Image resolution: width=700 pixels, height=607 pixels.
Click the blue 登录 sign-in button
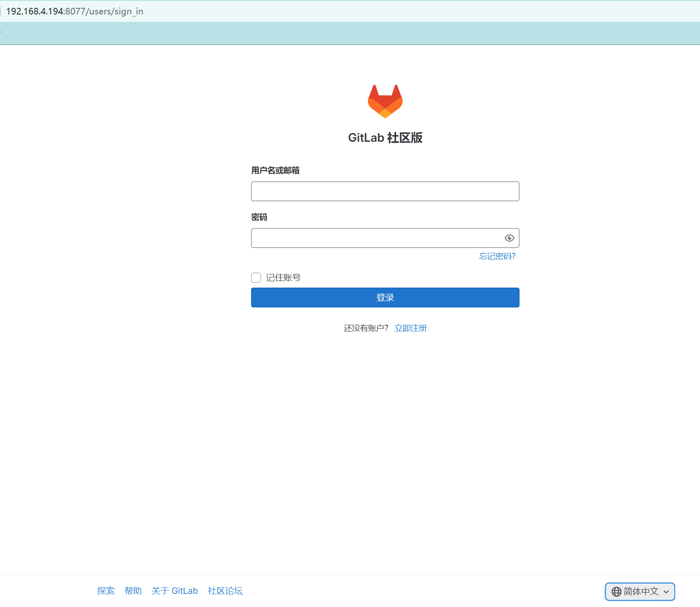click(385, 298)
